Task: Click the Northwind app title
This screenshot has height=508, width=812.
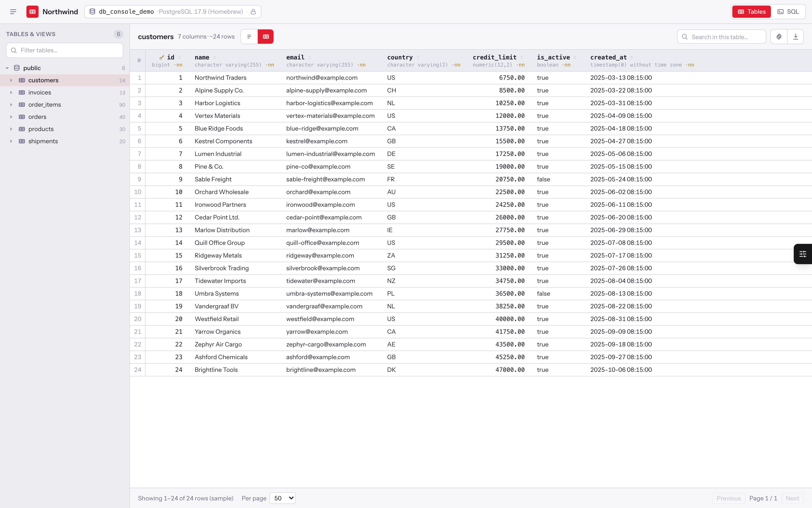Action: (x=60, y=12)
